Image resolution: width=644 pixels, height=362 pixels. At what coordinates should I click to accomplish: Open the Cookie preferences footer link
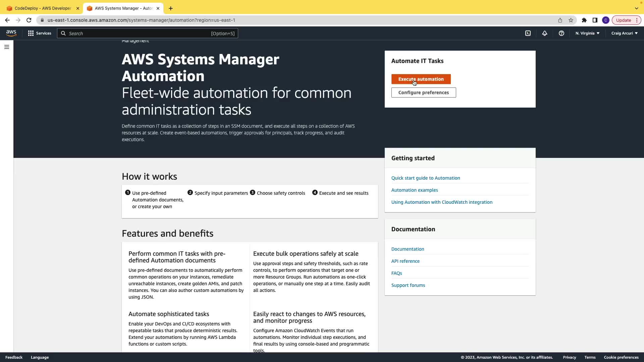click(621, 357)
